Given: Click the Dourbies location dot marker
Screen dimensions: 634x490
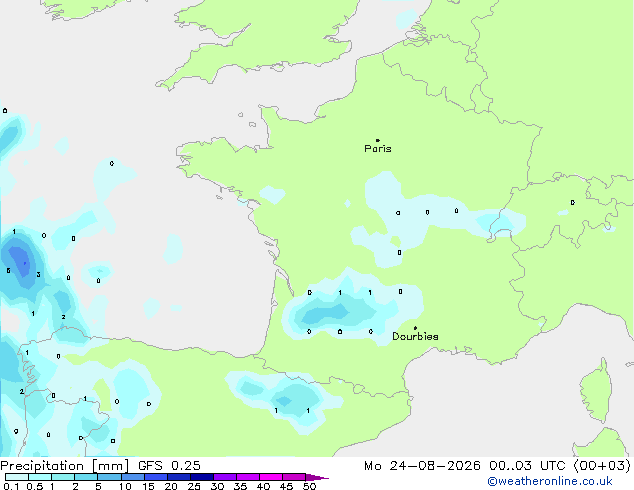Looking at the screenshot, I should [x=415, y=328].
